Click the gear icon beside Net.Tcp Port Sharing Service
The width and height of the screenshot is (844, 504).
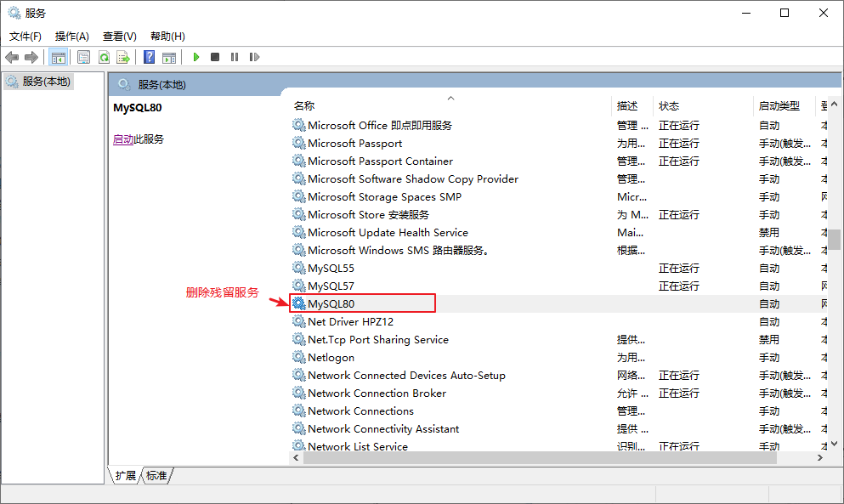pos(298,339)
